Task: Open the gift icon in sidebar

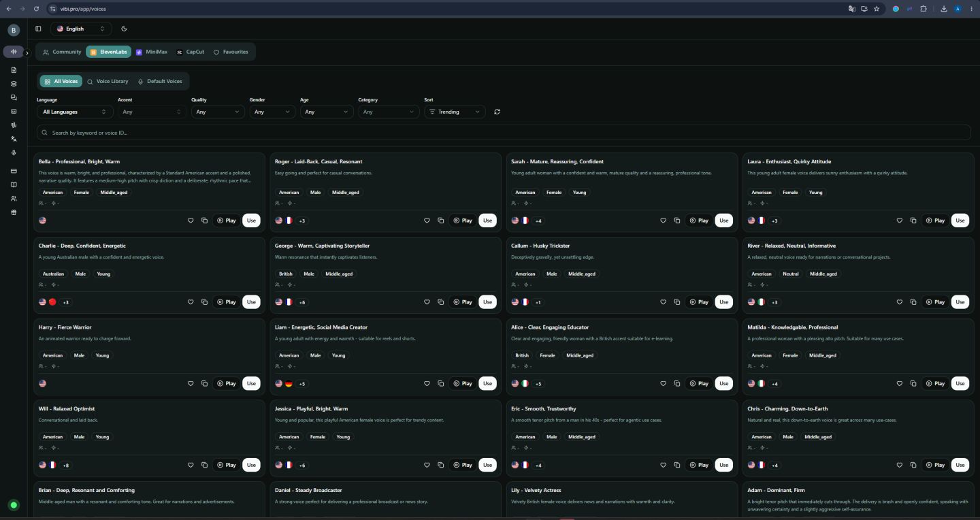Action: pos(14,212)
